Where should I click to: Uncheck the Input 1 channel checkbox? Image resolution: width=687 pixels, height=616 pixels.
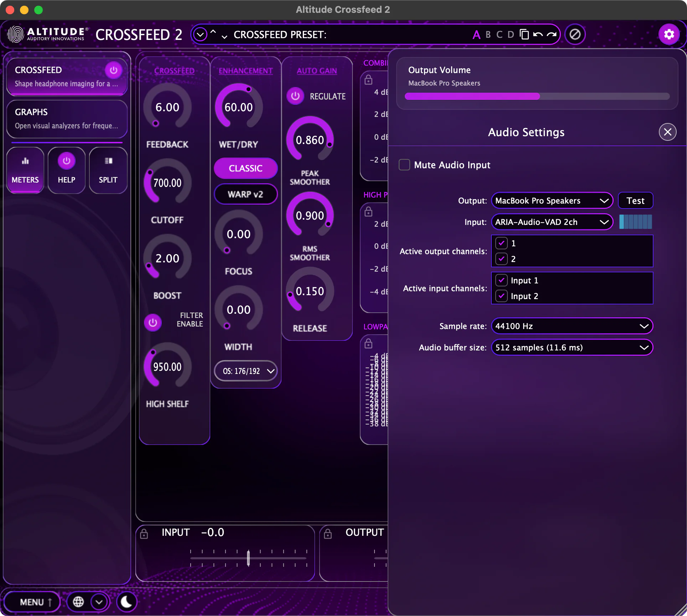tap(502, 280)
